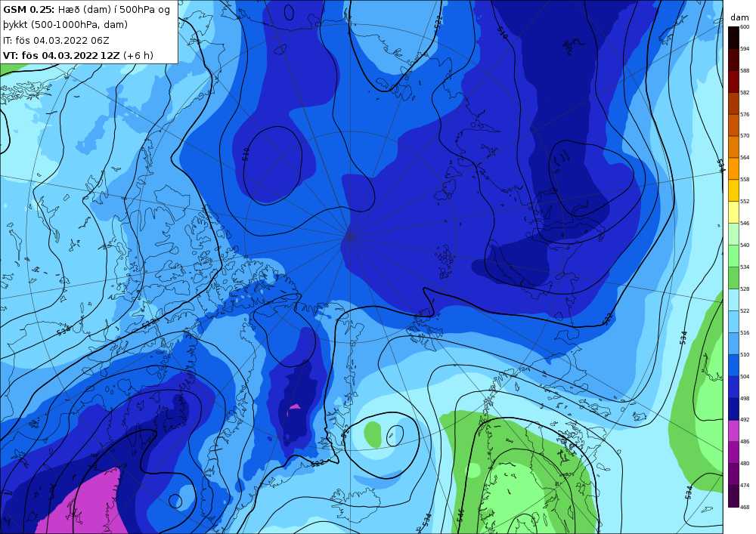
Task: Select the darkest legend swatch between 600 and 594
Action: pos(733,38)
